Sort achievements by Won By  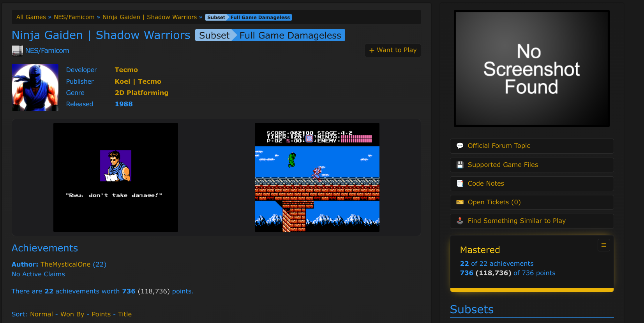72,314
